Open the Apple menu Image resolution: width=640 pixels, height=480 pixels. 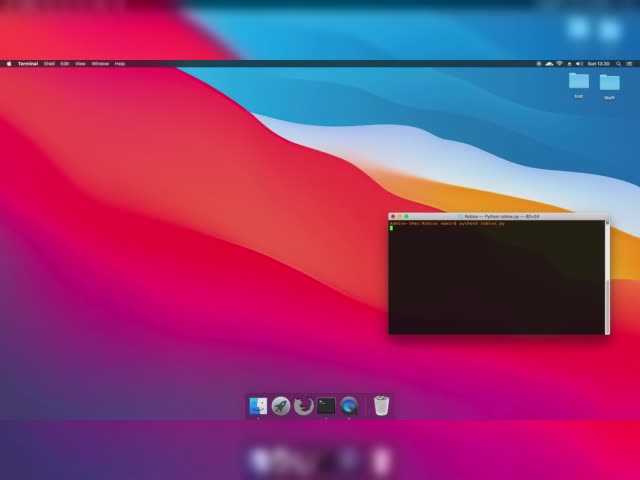point(9,64)
